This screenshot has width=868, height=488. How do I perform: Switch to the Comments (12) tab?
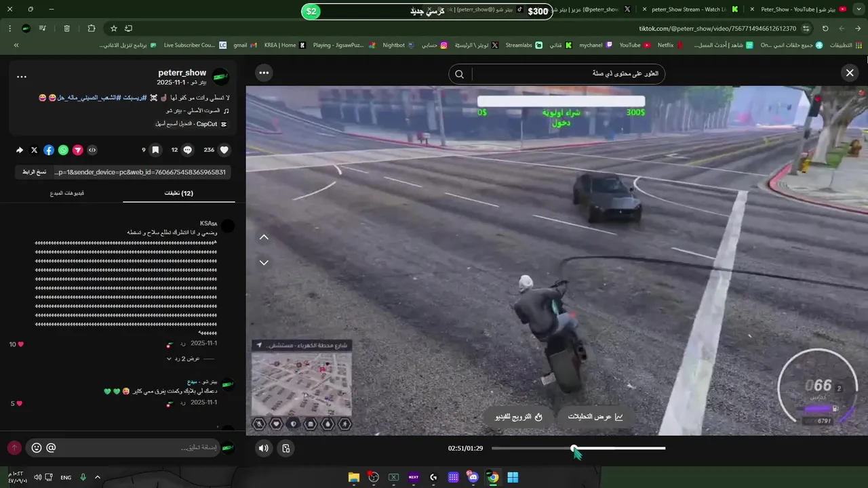(179, 193)
